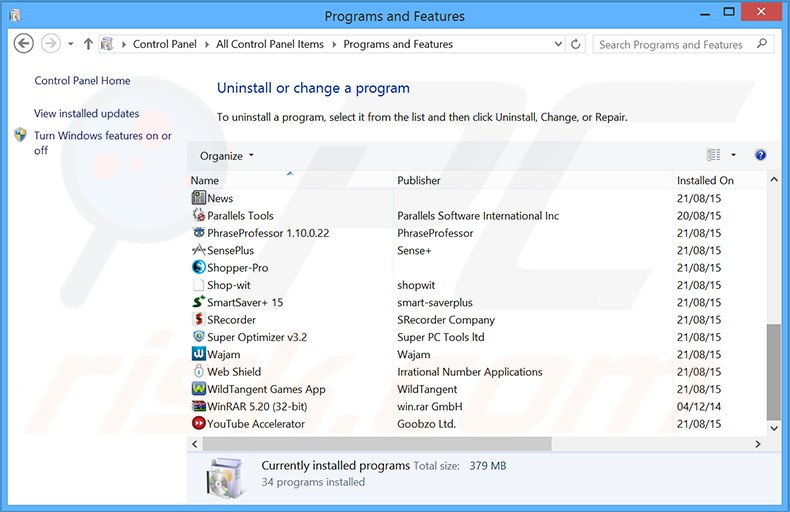
Task: Click install date 04/12/14
Action: (699, 406)
